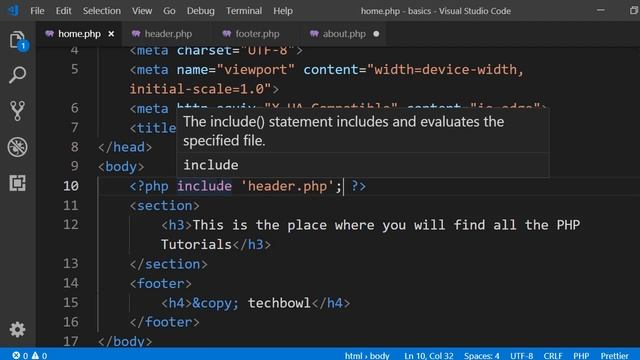The height and width of the screenshot is (360, 640).
Task: Open the Extensions view icon
Action: coord(18,183)
